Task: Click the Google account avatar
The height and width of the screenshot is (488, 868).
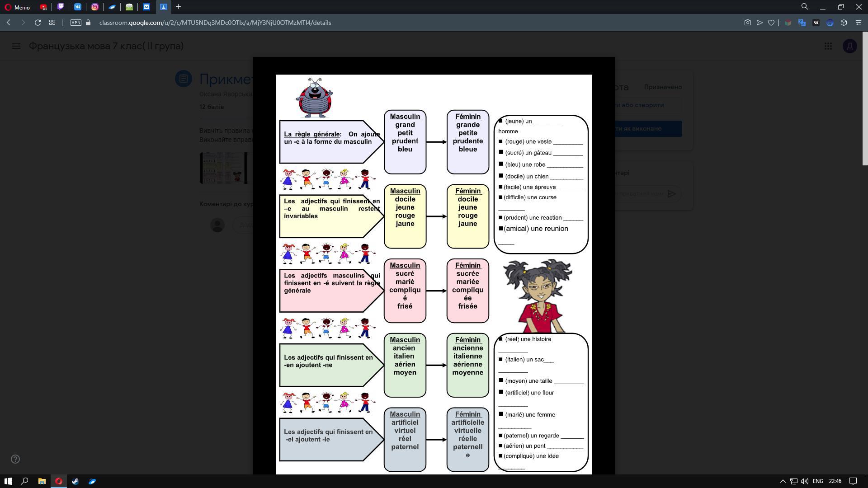Action: (849, 46)
